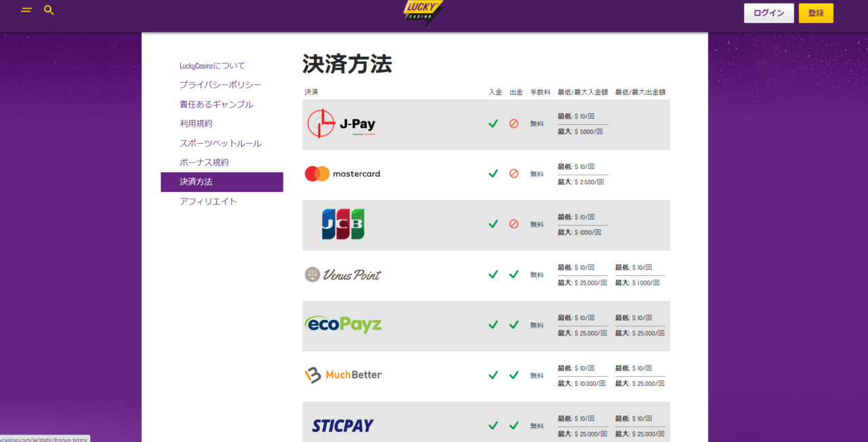Click MuchBetter maximum deposit $ 10.000/回
868x442 pixels.
tap(582, 383)
